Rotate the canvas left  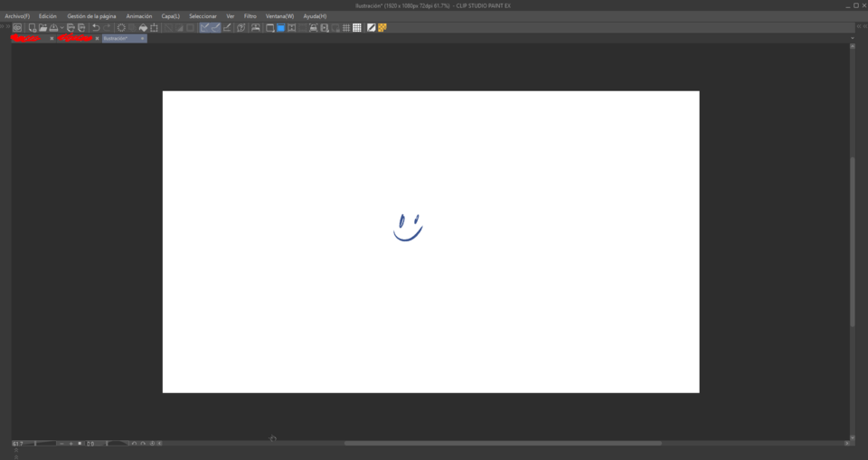tap(134, 444)
